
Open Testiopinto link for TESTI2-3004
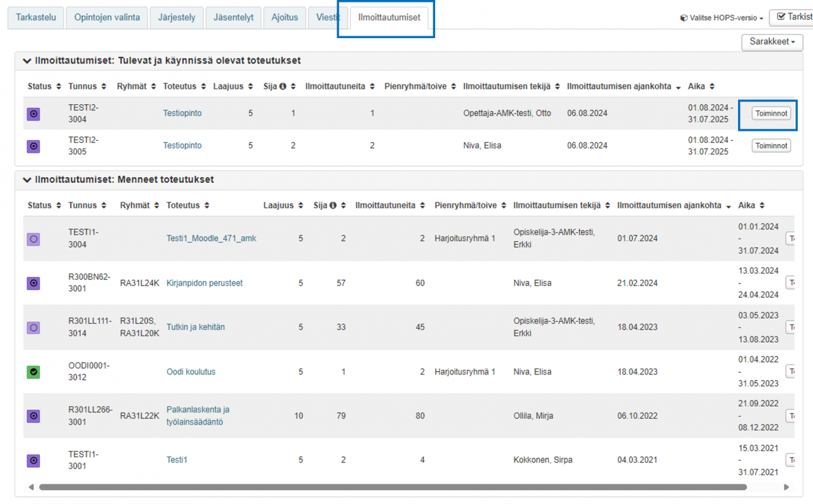point(182,114)
